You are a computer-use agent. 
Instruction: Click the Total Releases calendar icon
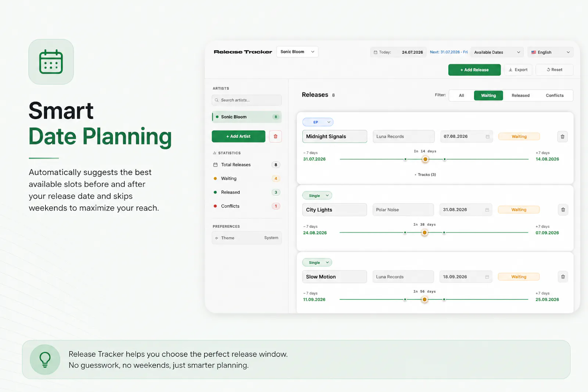[x=215, y=165]
